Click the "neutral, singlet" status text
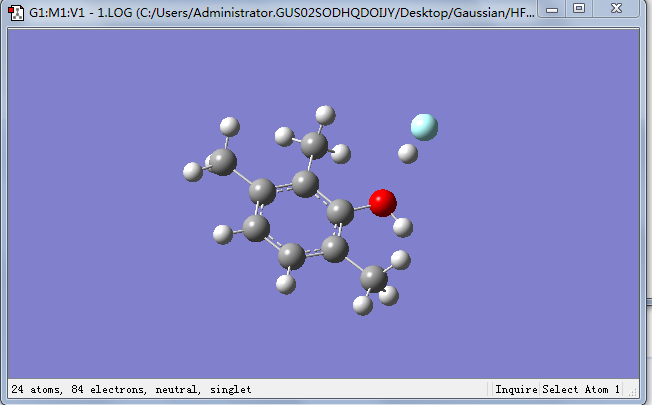The height and width of the screenshot is (405, 652). tap(203, 390)
